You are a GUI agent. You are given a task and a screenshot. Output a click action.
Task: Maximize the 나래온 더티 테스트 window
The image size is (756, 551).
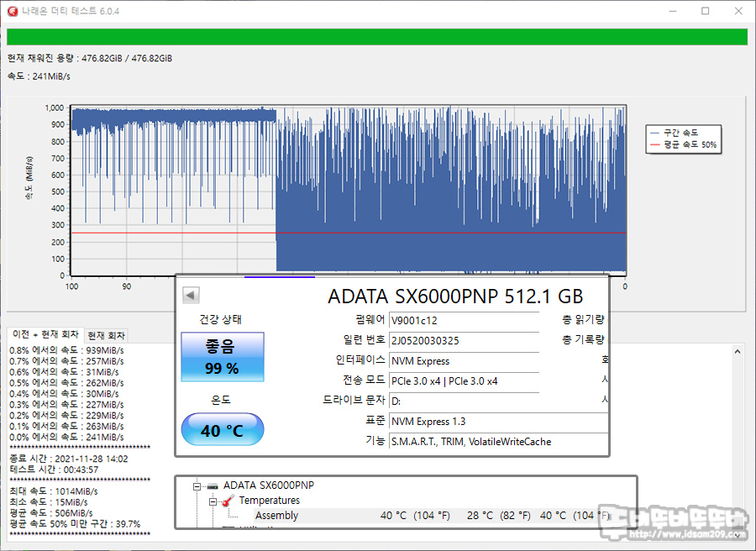pos(706,11)
